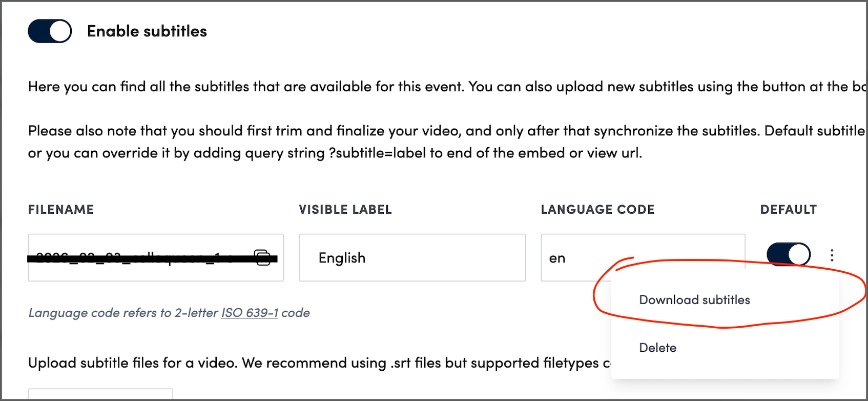Click the "Language code refers to 2-letter" hint
The width and height of the screenshot is (868, 401).
(123, 313)
